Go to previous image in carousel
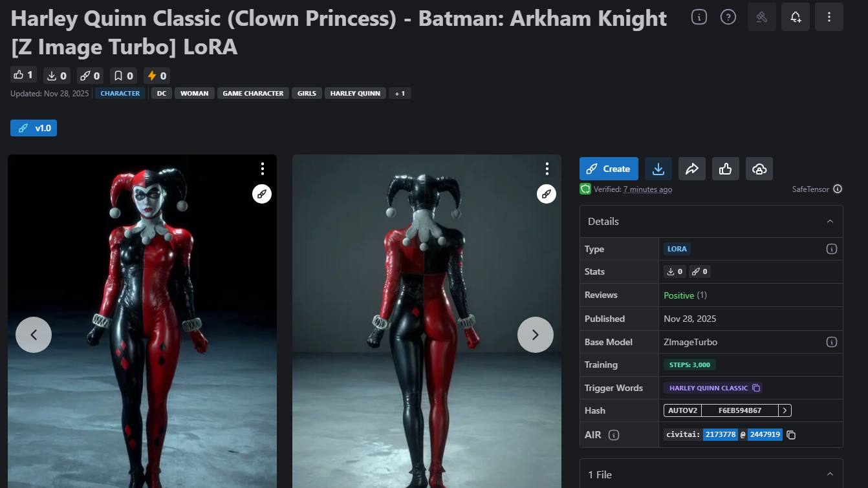 click(34, 334)
